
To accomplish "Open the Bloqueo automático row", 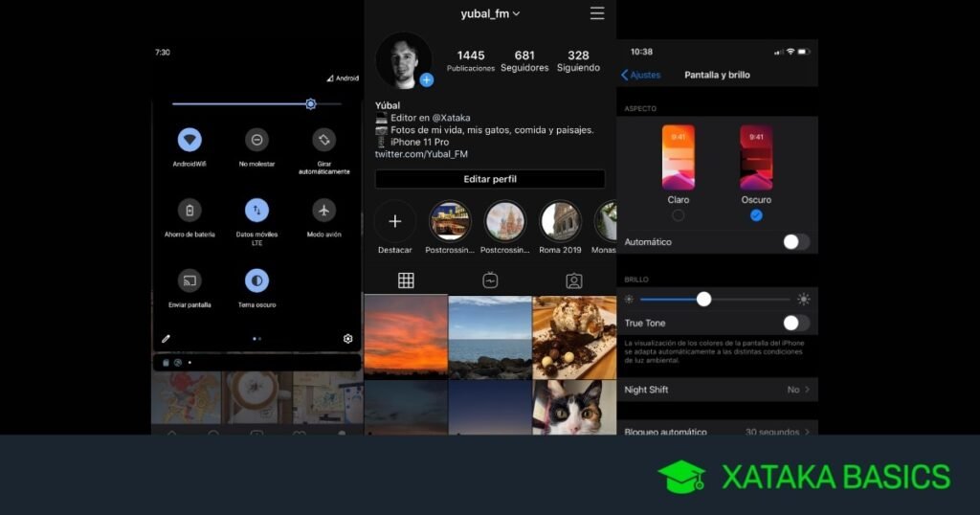I will 718,428.
